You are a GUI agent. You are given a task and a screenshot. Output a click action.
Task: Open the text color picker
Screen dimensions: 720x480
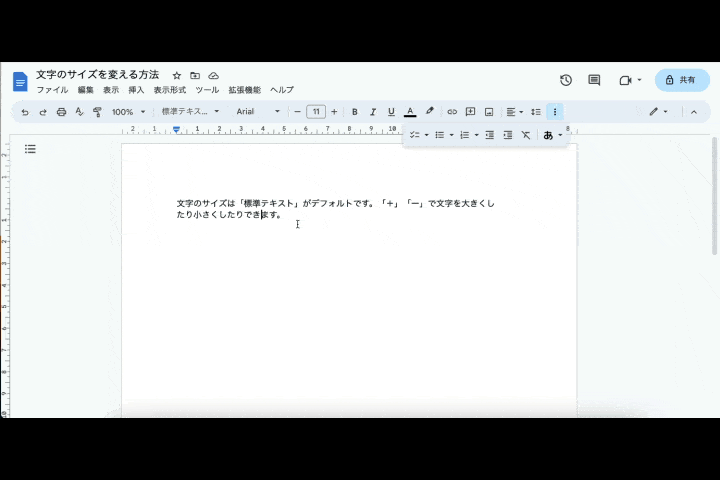pyautogui.click(x=410, y=112)
